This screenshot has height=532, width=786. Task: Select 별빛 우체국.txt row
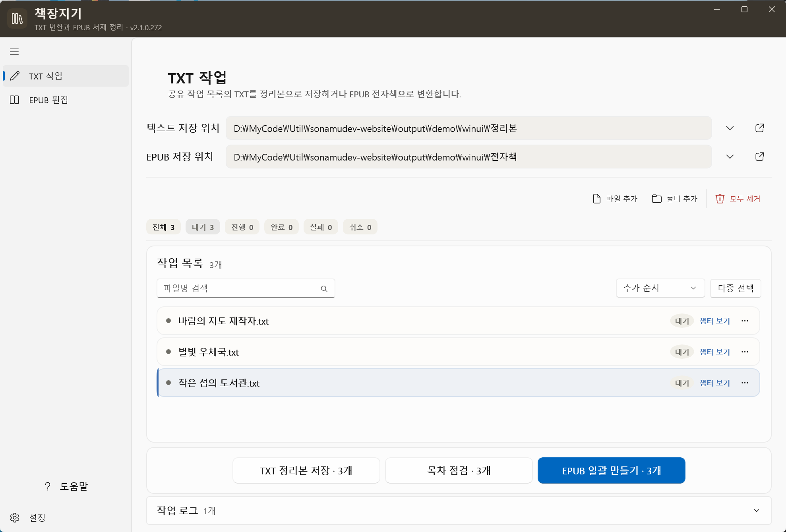tap(458, 352)
